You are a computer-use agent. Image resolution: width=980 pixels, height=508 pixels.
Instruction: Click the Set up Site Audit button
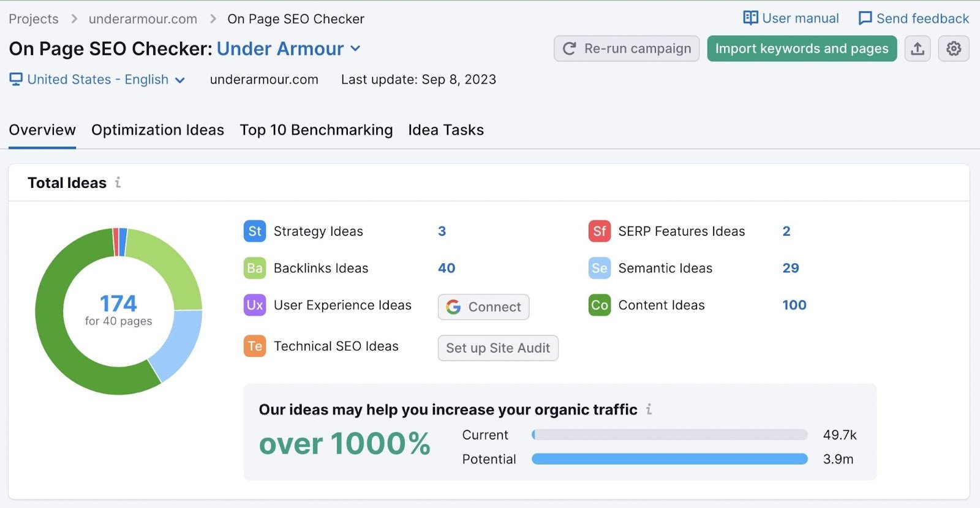point(498,348)
